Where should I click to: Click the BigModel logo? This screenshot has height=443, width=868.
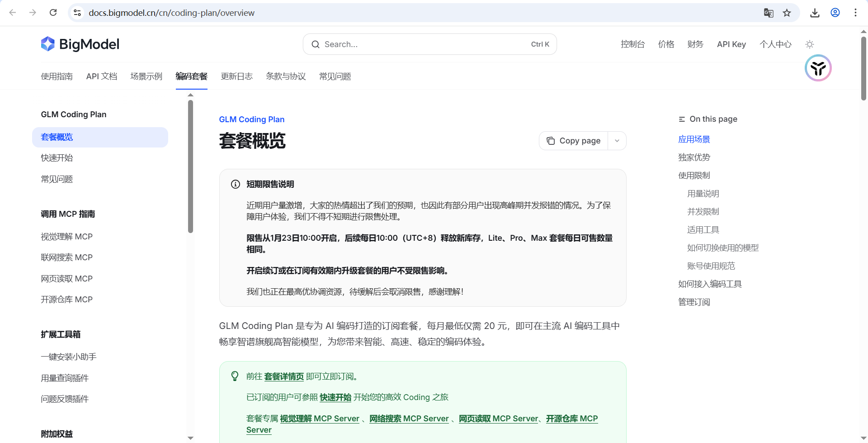coord(80,44)
